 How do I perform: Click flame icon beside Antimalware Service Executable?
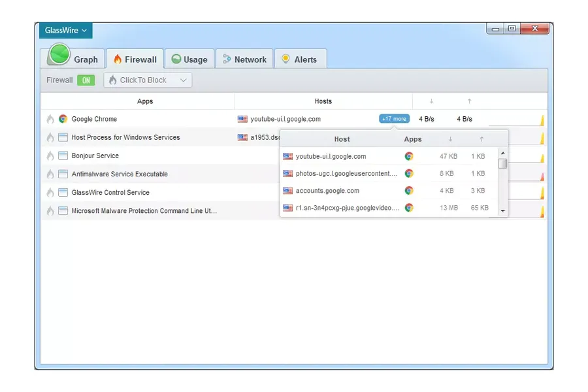(50, 174)
